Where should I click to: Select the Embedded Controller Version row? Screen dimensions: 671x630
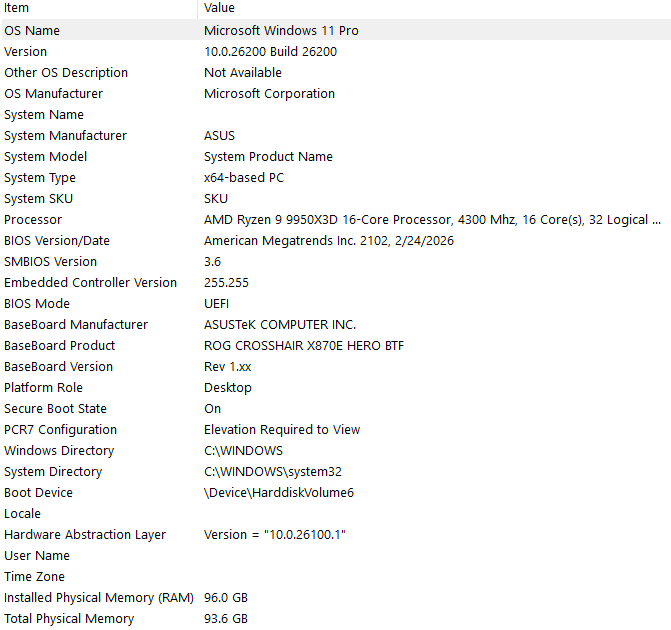(x=336, y=282)
